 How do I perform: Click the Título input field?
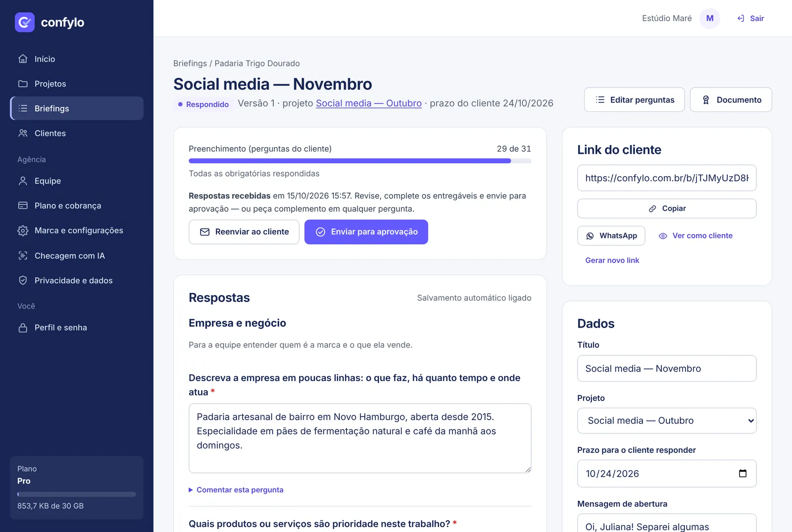tap(667, 369)
